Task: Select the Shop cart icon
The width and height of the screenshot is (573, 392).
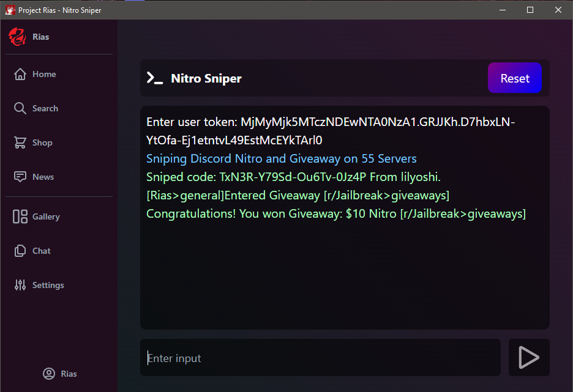Action: point(20,142)
